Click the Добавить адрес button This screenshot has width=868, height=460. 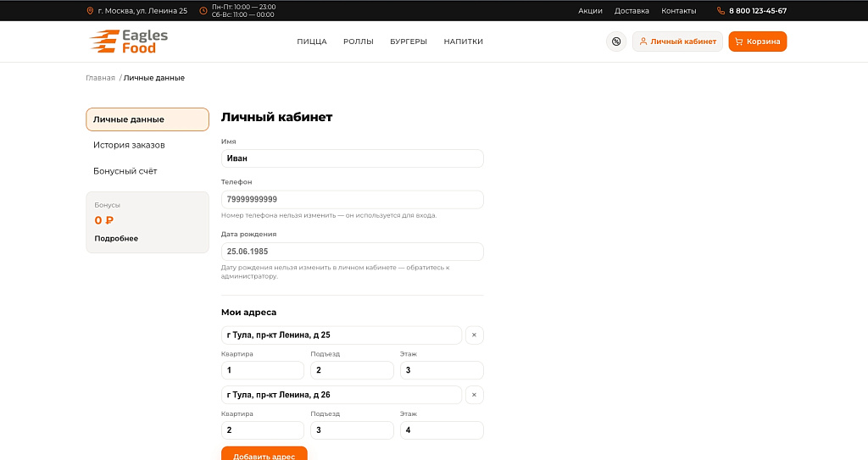[264, 454]
